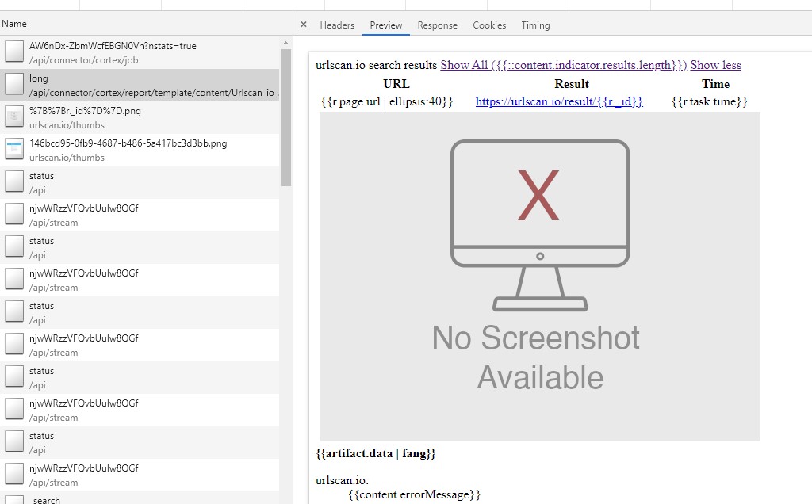
Task: Click the Show All results link
Action: pos(564,65)
